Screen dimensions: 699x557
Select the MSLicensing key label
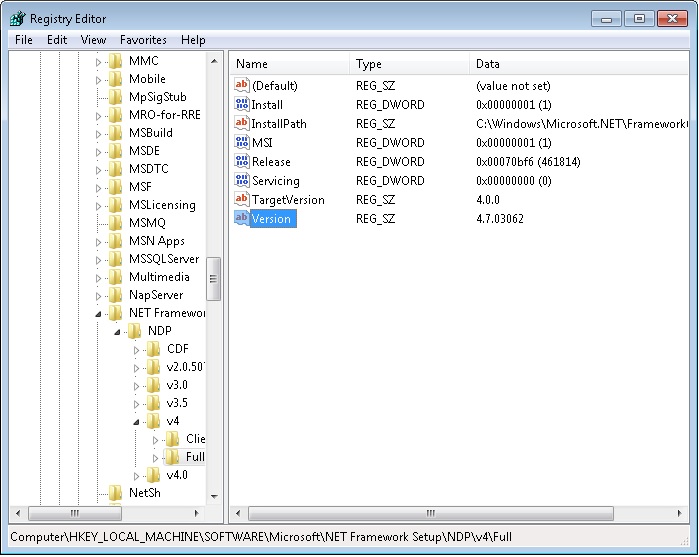(x=162, y=205)
